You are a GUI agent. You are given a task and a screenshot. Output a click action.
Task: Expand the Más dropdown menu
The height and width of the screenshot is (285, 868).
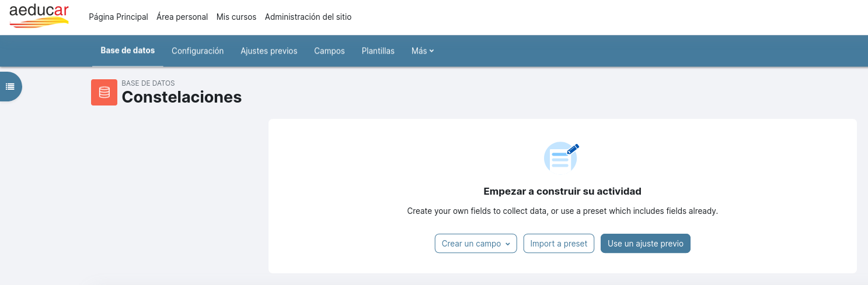(423, 51)
